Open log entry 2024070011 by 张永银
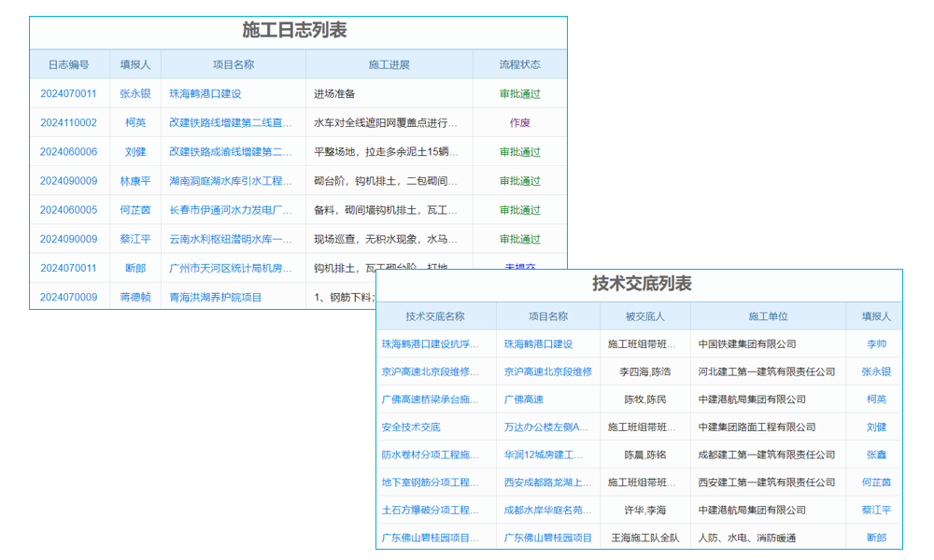Viewport: 934px width, 560px height. coord(68,93)
